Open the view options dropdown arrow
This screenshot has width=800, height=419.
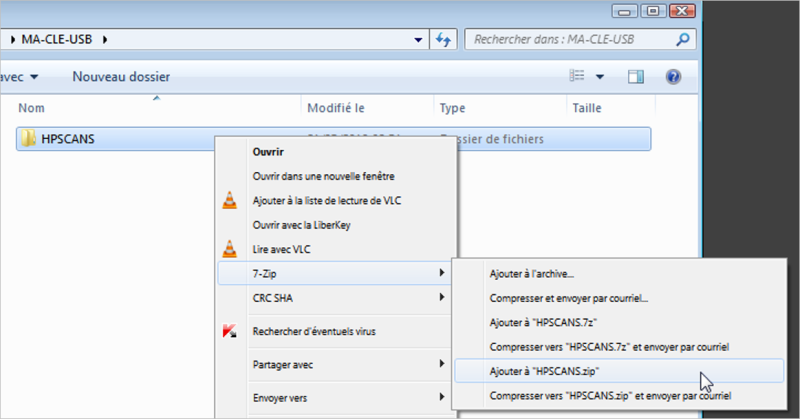point(600,77)
